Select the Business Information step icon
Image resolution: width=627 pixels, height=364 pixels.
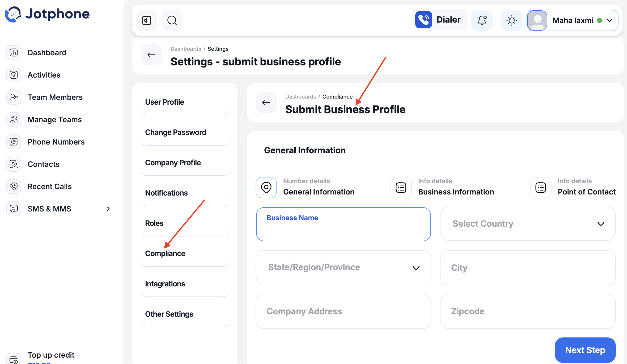click(x=401, y=188)
